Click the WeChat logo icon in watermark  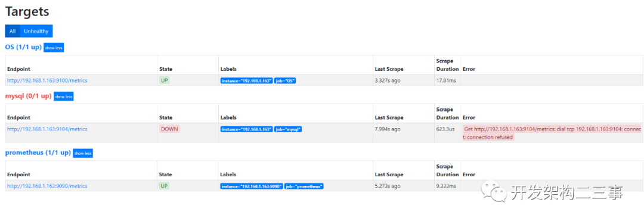point(494,192)
